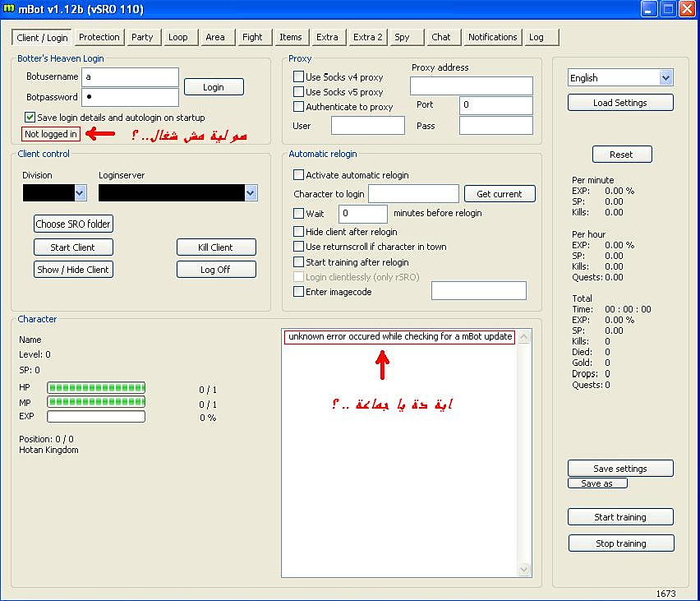Click Save settings
700x601 pixels.
(620, 469)
